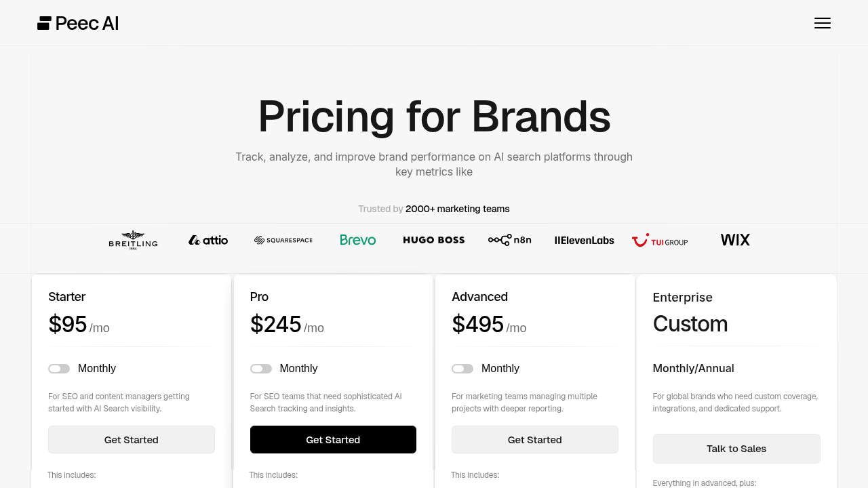
Task: Click the TUI Group logo
Action: (660, 240)
